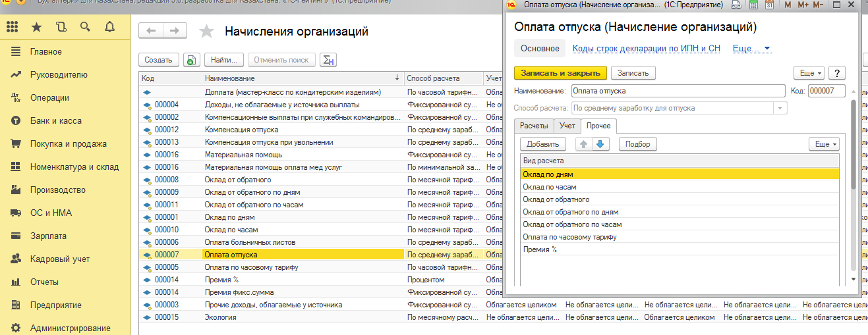Open the Предприятие section
The image size is (868, 335).
[x=56, y=305]
